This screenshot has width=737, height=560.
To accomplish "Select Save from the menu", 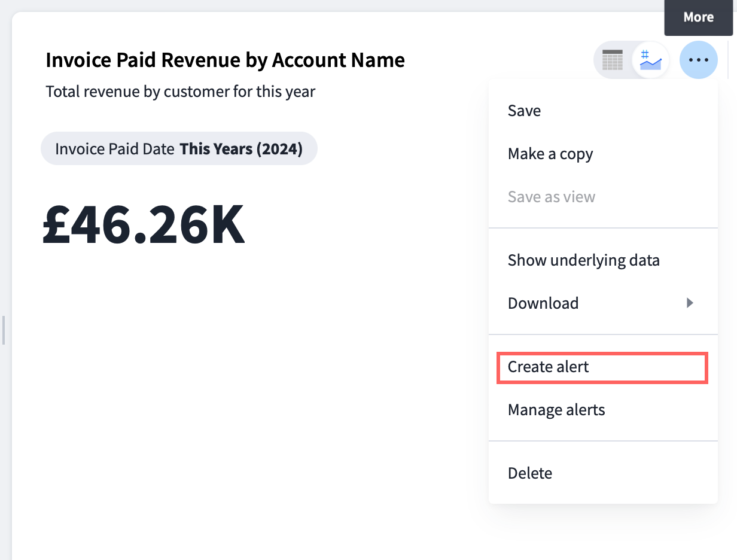I will tap(524, 111).
